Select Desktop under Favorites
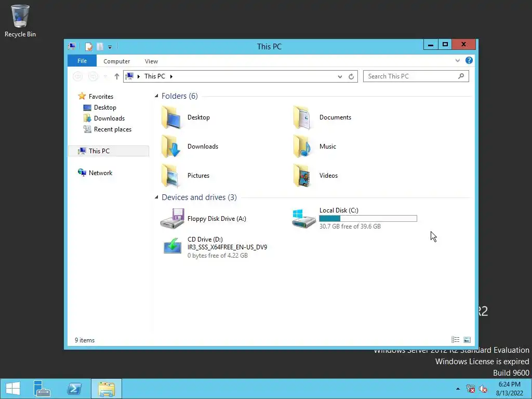532x399 pixels. (105, 108)
